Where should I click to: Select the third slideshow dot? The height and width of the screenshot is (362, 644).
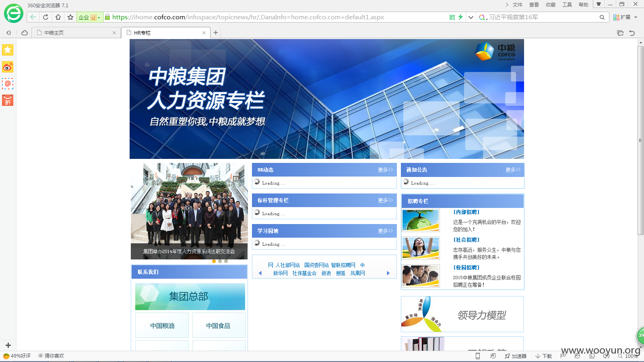tap(226, 261)
